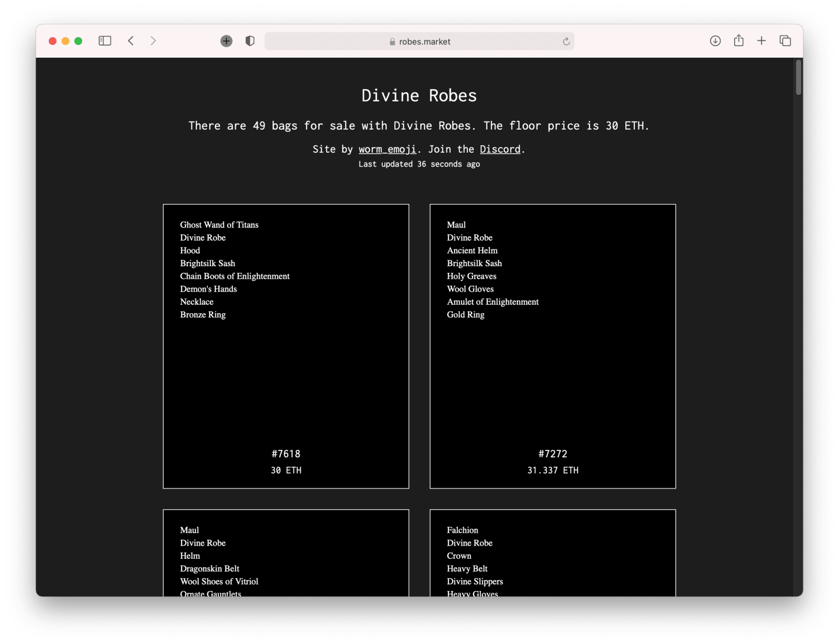Click 'Chain Boots of Enlightenment' text

(235, 276)
